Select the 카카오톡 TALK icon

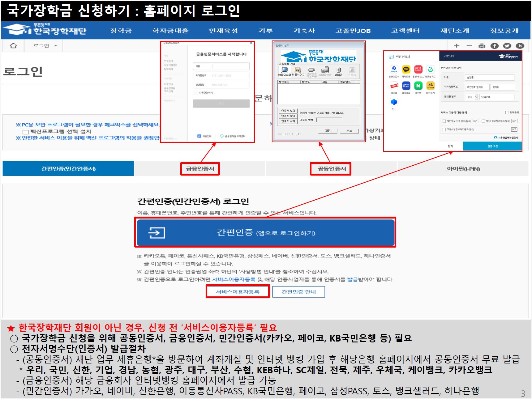click(406, 69)
